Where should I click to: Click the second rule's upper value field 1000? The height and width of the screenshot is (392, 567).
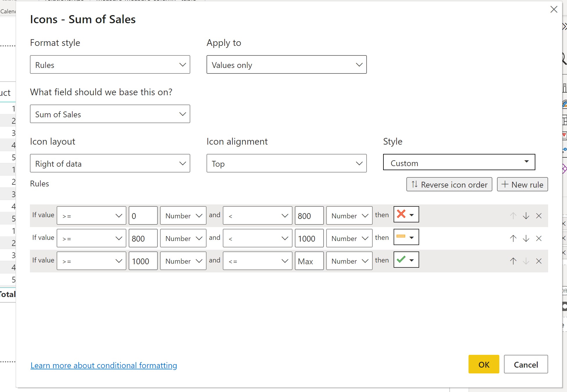(309, 238)
